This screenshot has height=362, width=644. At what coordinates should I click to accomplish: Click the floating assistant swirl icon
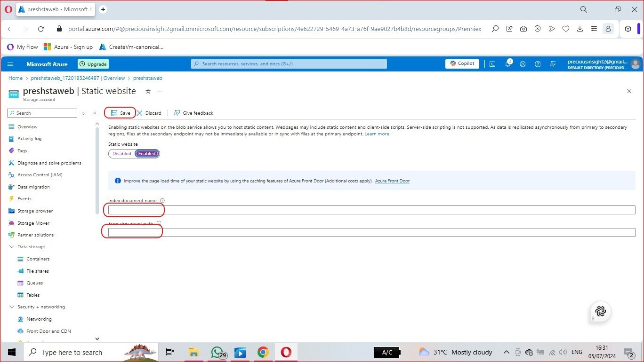(601, 311)
